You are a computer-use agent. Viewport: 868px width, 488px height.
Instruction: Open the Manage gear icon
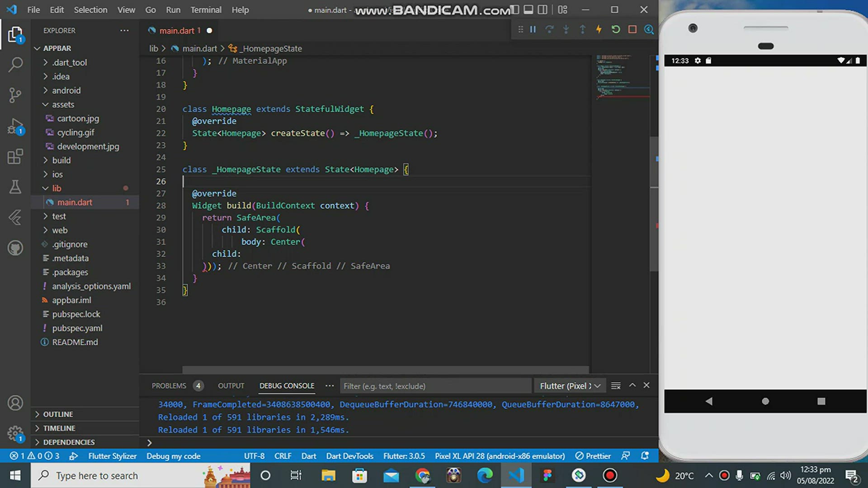point(15,434)
